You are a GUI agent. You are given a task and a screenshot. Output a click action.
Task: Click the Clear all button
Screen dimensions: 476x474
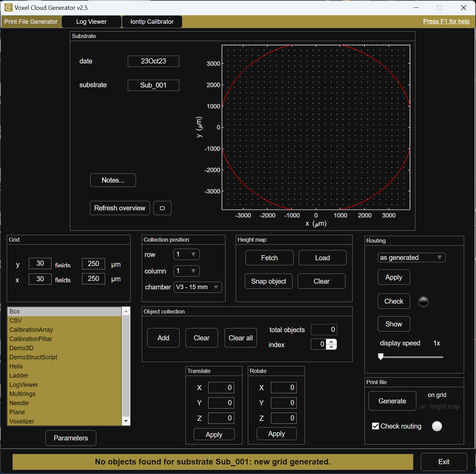click(241, 338)
